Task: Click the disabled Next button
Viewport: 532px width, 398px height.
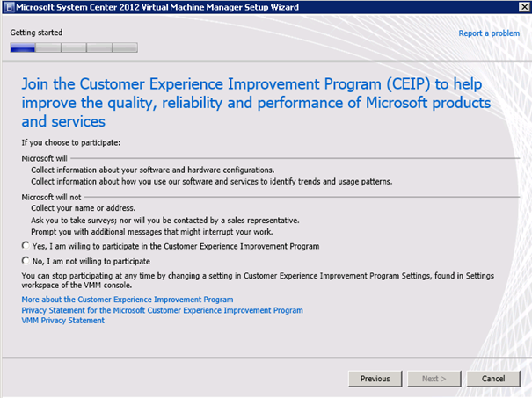Action: pyautogui.click(x=434, y=379)
